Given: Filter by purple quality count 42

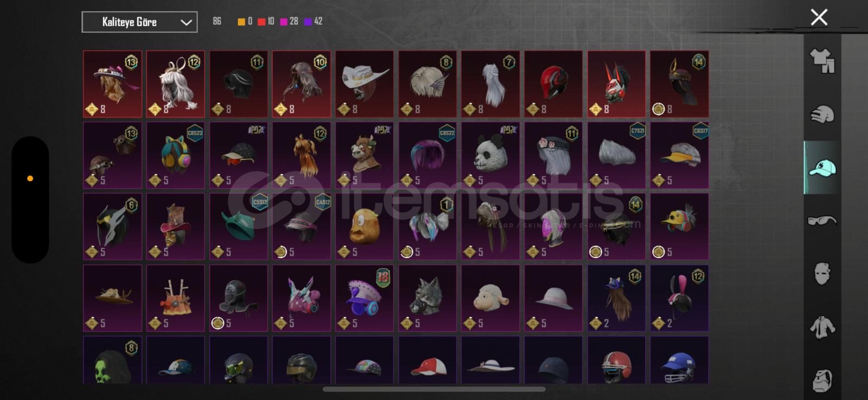Looking at the screenshot, I should point(313,21).
